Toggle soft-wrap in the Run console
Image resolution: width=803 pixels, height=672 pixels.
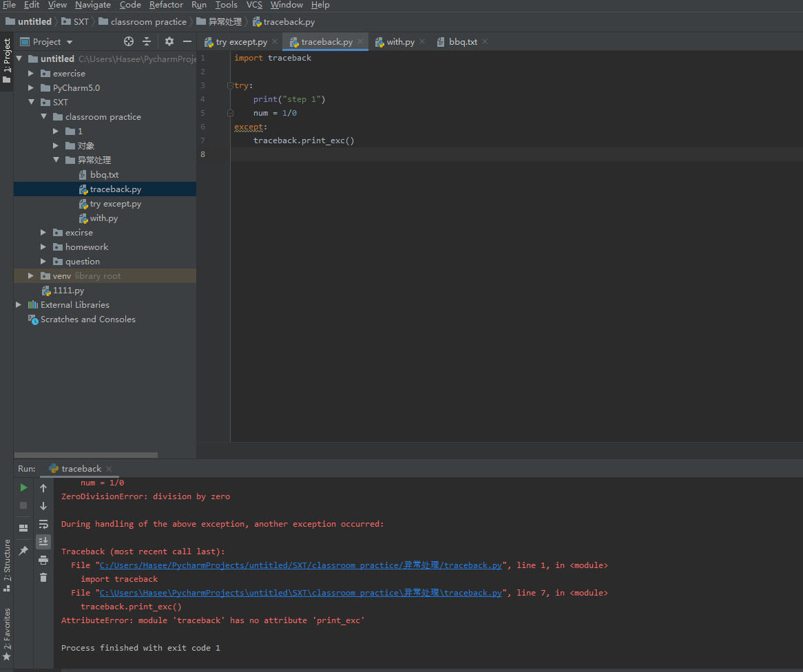(x=43, y=524)
